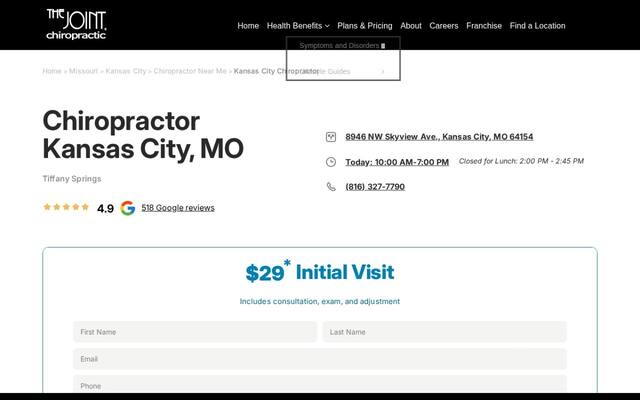Open the Franchise nav link
The image size is (640, 400).
[484, 26]
